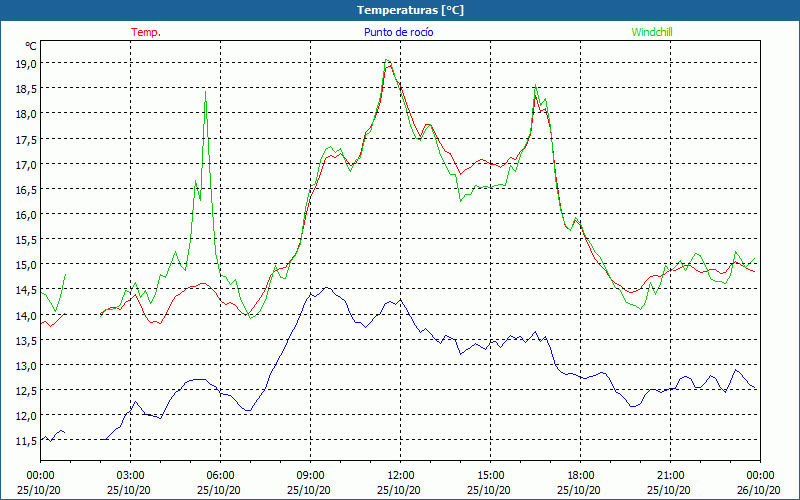The width and height of the screenshot is (800, 500).
Task: Click the 17,5 y-axis value
Action: coord(26,139)
